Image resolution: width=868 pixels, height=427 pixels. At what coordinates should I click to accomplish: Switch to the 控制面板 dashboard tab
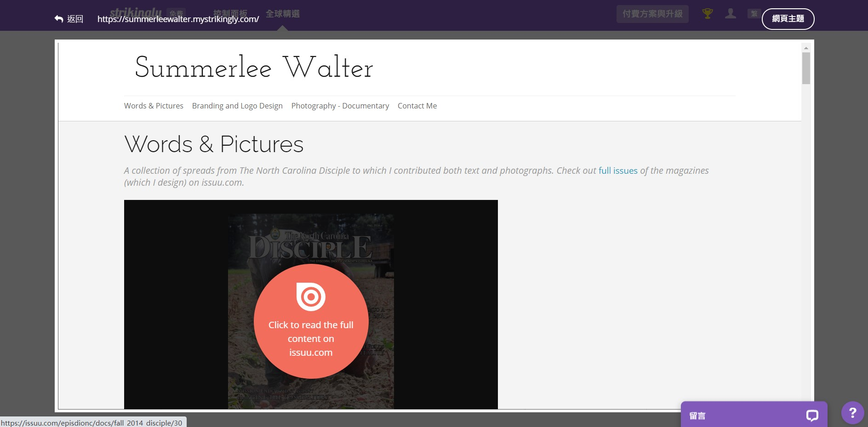click(230, 13)
